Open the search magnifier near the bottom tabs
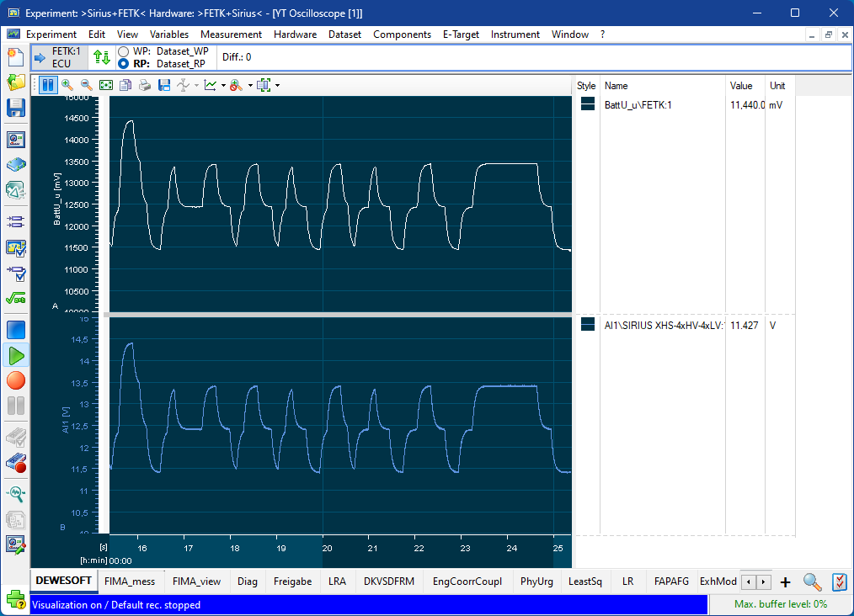This screenshot has width=854, height=616. click(812, 582)
